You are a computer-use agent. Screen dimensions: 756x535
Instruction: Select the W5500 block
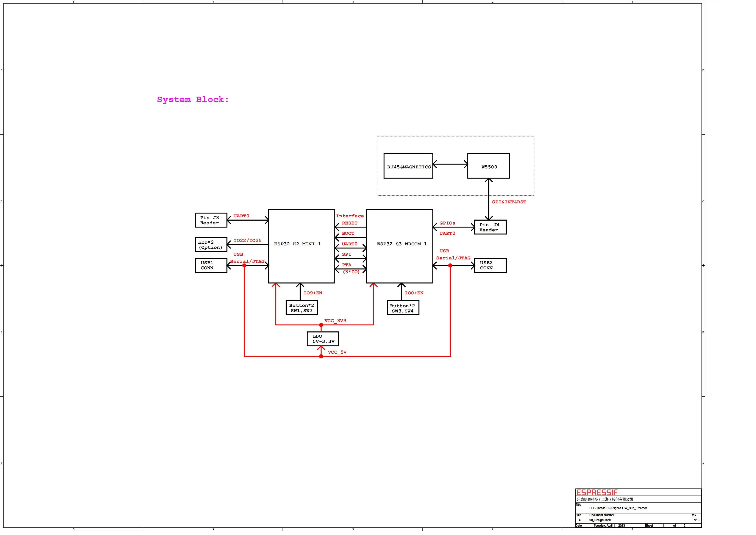pyautogui.click(x=489, y=166)
